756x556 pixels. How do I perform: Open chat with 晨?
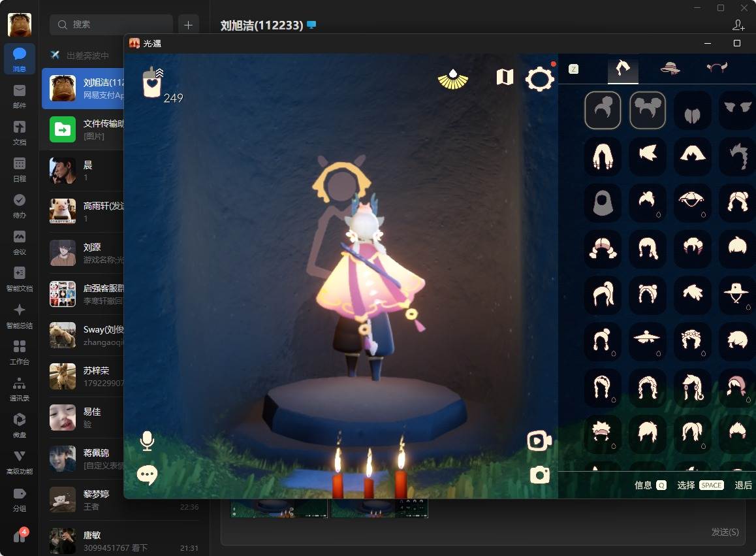pos(83,171)
